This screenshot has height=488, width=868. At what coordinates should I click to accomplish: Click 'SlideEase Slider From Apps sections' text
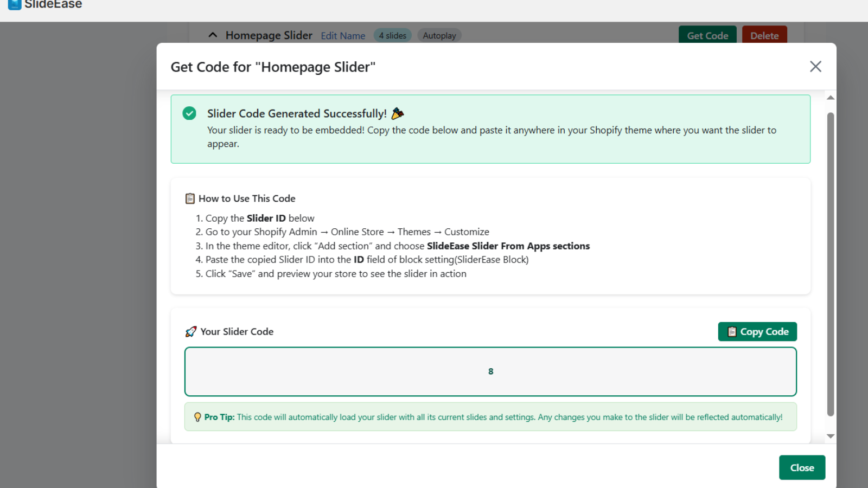pos(508,246)
